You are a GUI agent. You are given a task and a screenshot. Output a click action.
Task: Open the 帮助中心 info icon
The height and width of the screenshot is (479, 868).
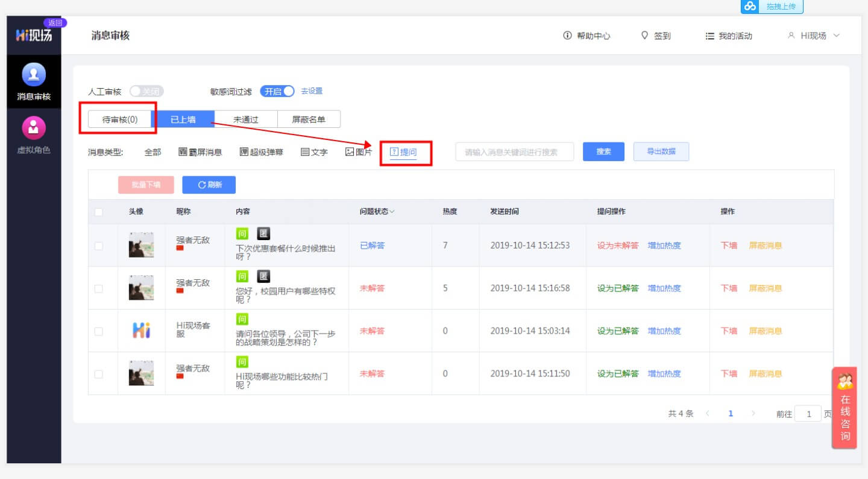click(x=567, y=36)
